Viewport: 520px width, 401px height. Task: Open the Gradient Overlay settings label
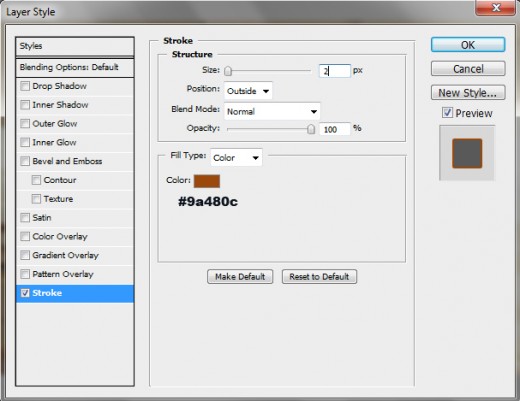66,255
